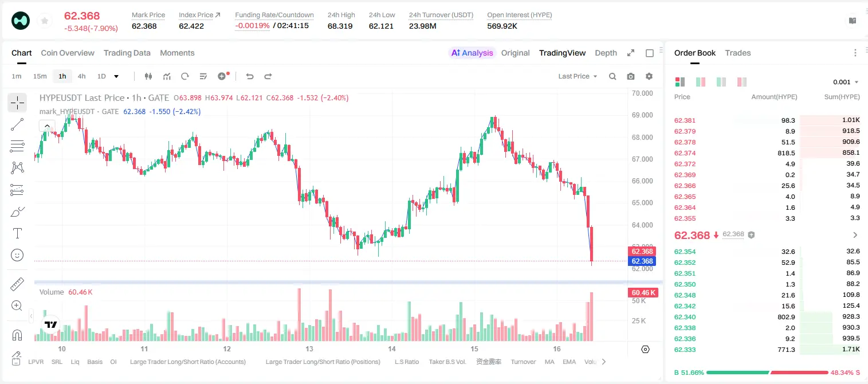Viewport: 868px width, 384px height.
Task: Switch chart to Depth view
Action: (x=606, y=53)
